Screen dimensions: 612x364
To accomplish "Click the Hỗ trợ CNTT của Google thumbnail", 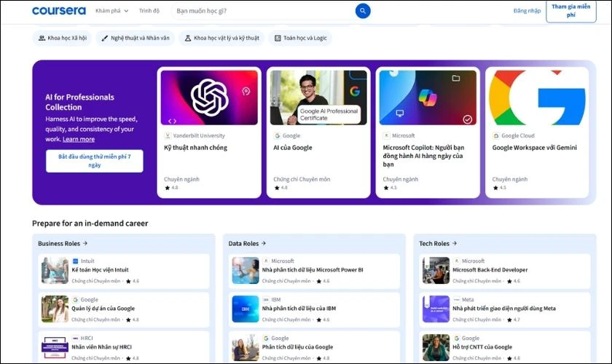I will 436,347.
